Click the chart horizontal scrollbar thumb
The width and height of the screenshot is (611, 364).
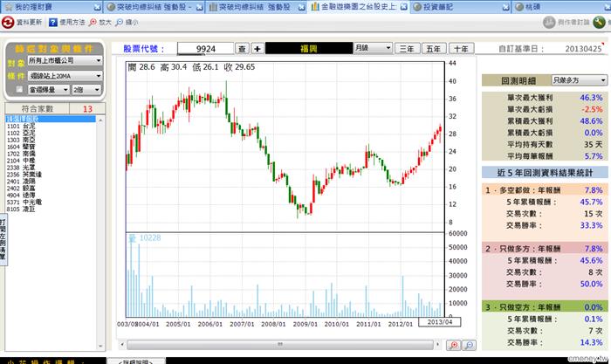280,345
